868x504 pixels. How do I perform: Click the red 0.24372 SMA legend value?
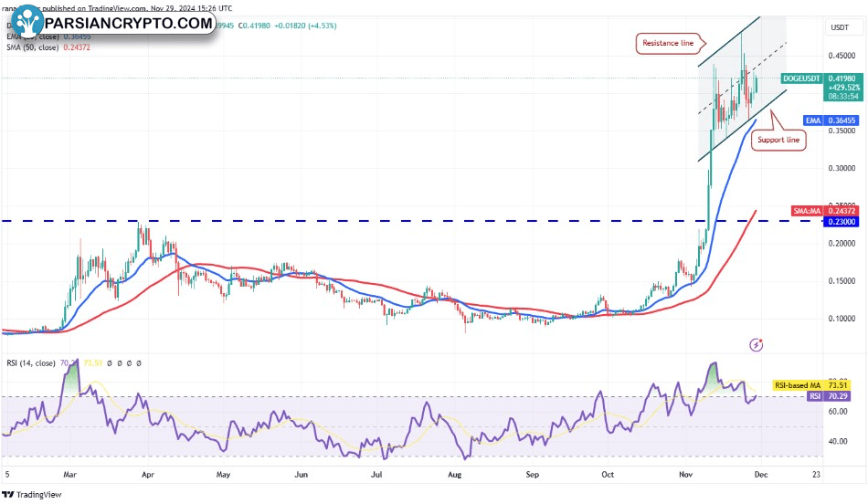click(77, 47)
